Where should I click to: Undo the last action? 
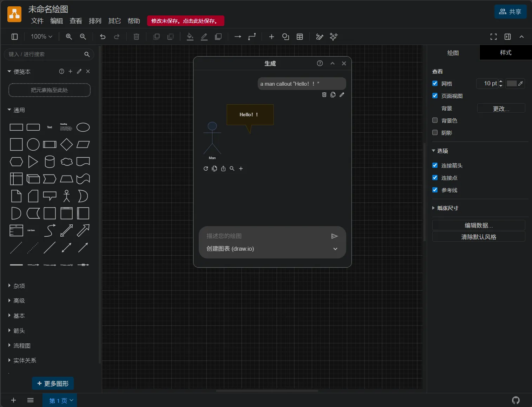pos(103,37)
